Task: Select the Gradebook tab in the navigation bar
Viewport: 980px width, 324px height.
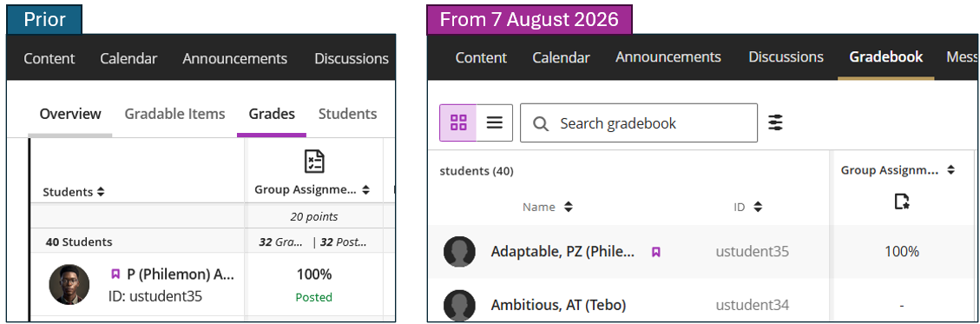Action: (885, 57)
